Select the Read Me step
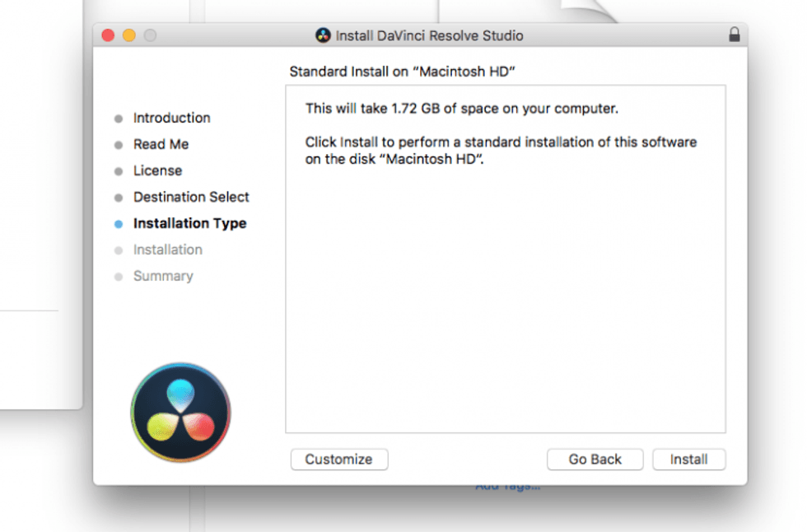807x532 pixels. pyautogui.click(x=161, y=144)
